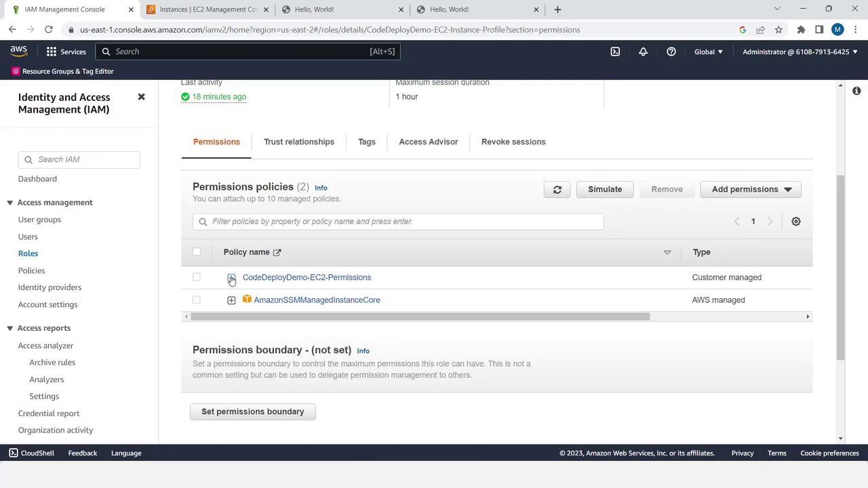Image resolution: width=868 pixels, height=488 pixels.
Task: Refresh the permissions policies list
Action: coord(557,189)
